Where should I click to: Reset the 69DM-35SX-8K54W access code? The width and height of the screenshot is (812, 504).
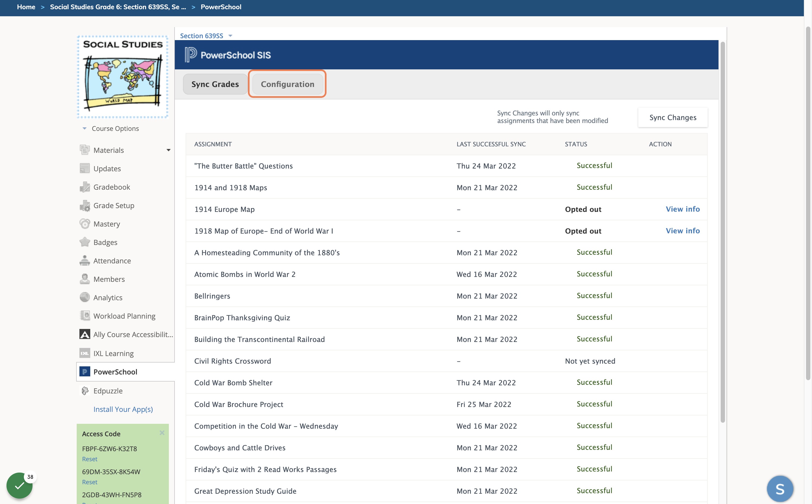[x=90, y=482]
